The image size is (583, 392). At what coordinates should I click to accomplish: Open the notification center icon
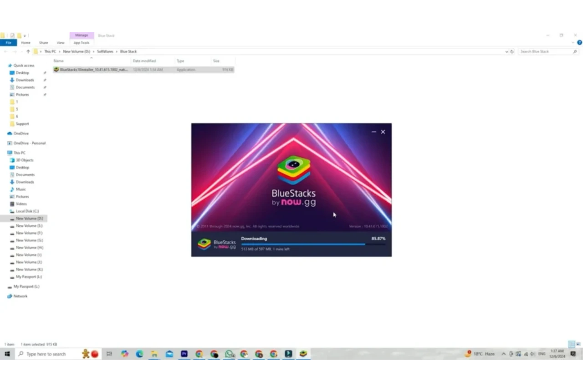tap(573, 354)
